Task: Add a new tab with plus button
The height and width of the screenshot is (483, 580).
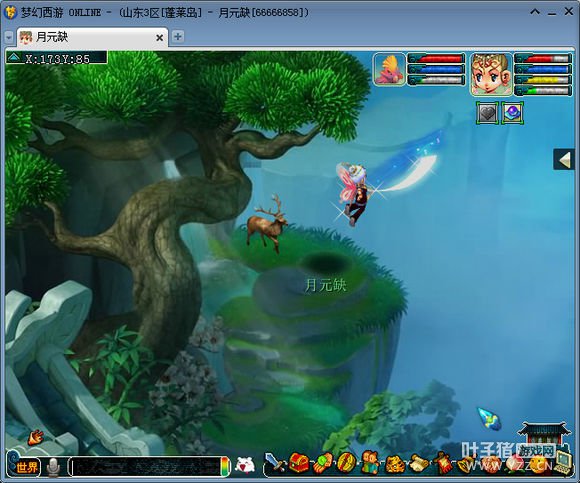Action: (178, 37)
